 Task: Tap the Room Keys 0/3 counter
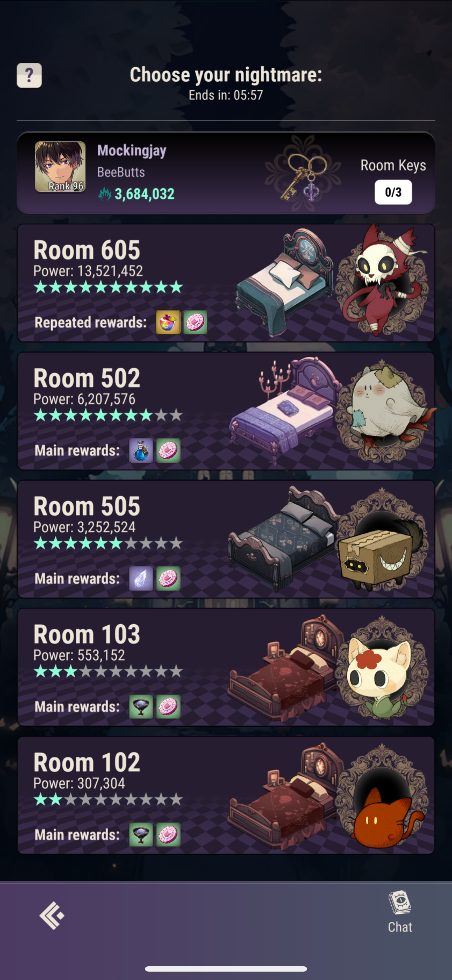(393, 192)
